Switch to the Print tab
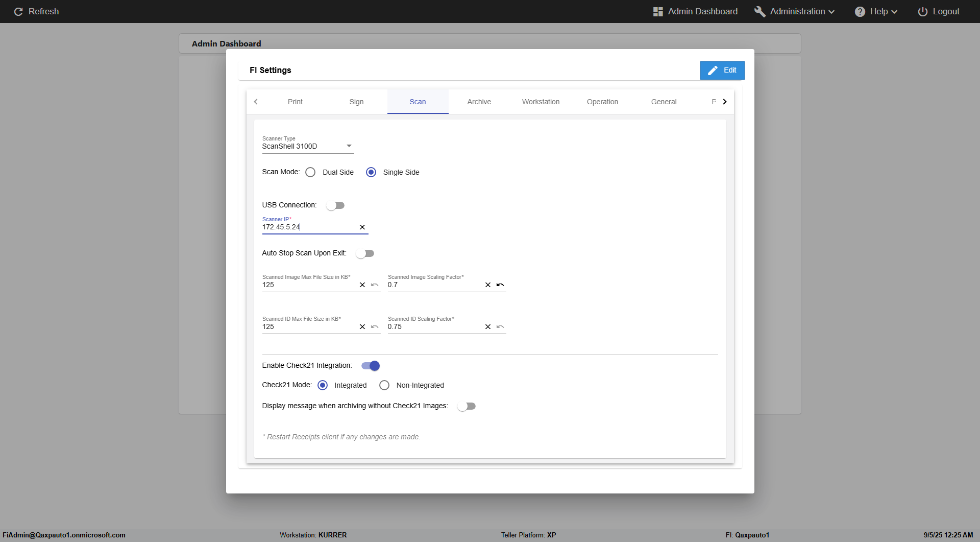Image resolution: width=980 pixels, height=542 pixels. click(295, 102)
